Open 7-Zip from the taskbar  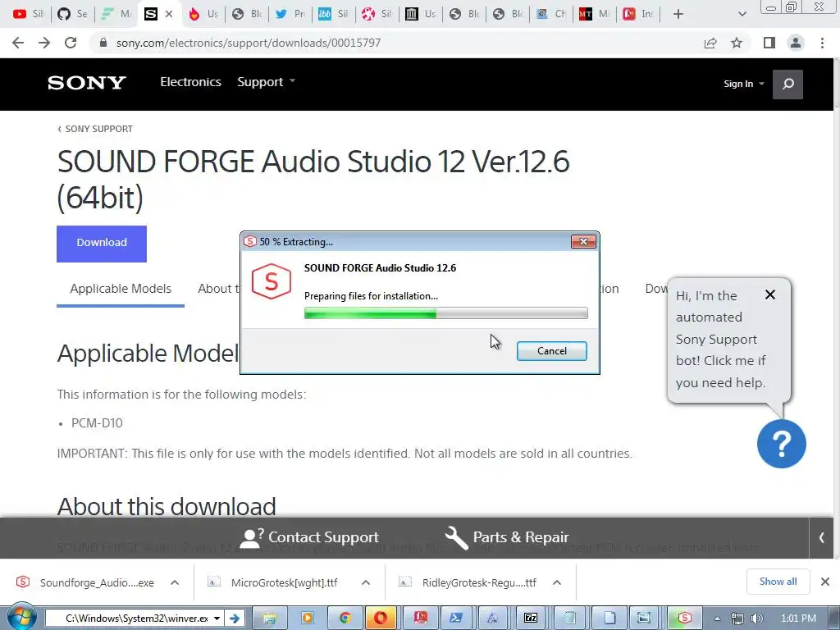(531, 619)
